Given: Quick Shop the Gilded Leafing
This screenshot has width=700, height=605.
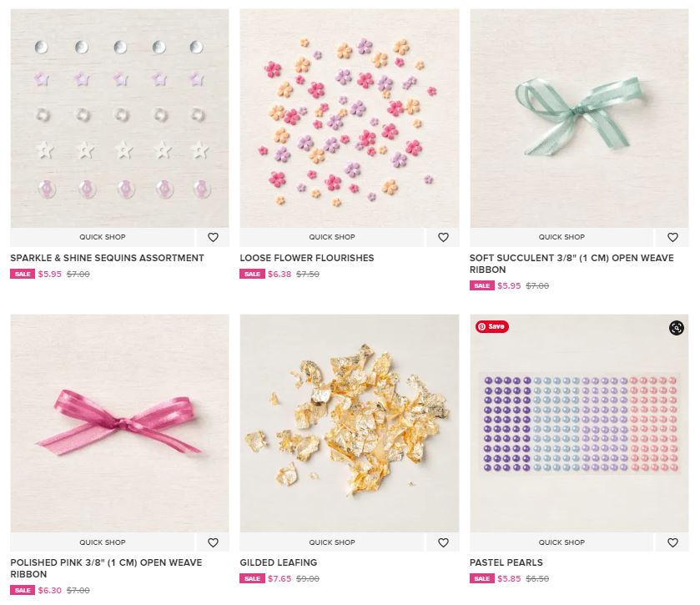Looking at the screenshot, I should [332, 542].
